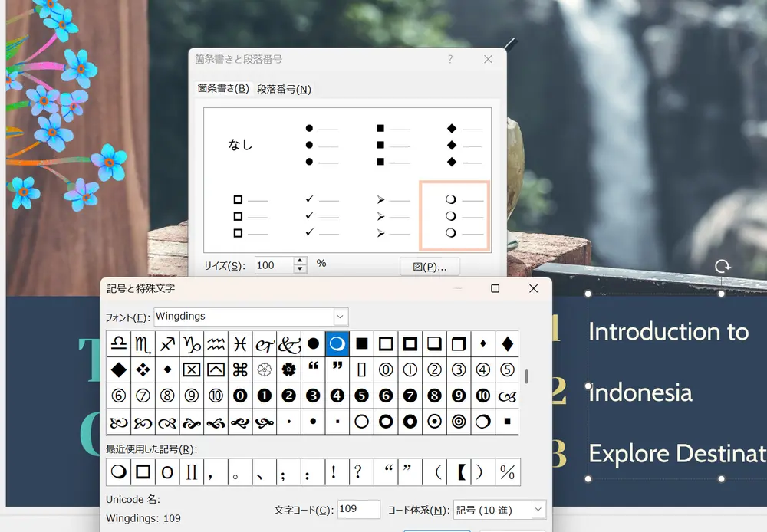Choose the four-diamond cluster symbol
The height and width of the screenshot is (532, 767).
[x=143, y=369]
